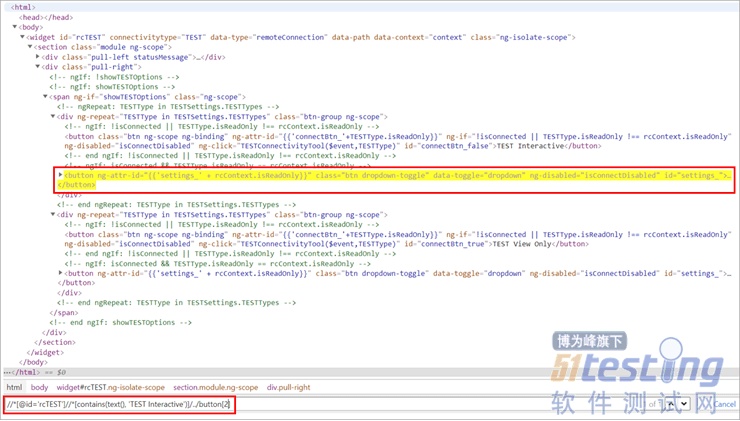Collapse the widget rcTEST node
Viewport: 740px width, 421px height.
pos(22,37)
